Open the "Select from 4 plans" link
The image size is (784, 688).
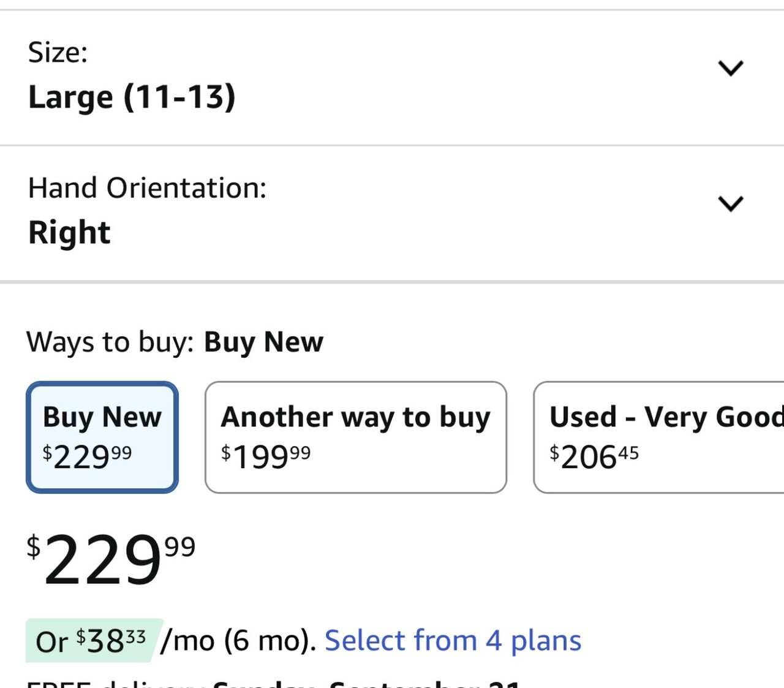(x=453, y=641)
